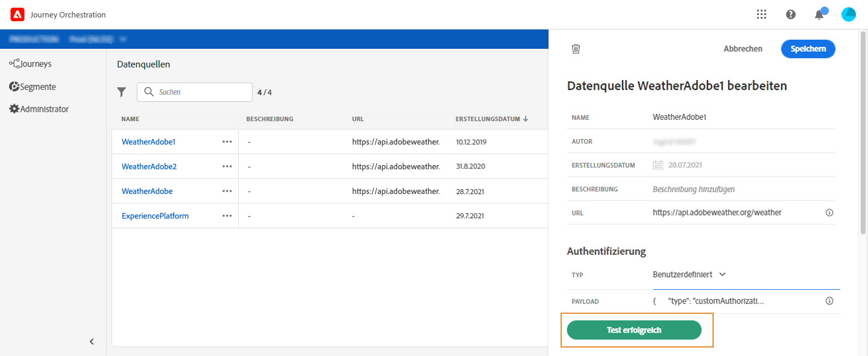This screenshot has width=868, height=356.
Task: Click the Speichern button
Action: pyautogui.click(x=808, y=49)
